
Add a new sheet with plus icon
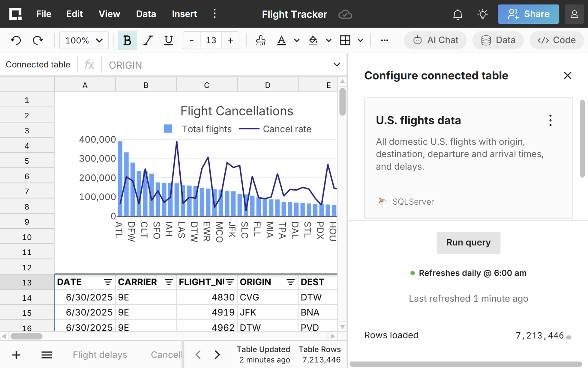tap(16, 355)
